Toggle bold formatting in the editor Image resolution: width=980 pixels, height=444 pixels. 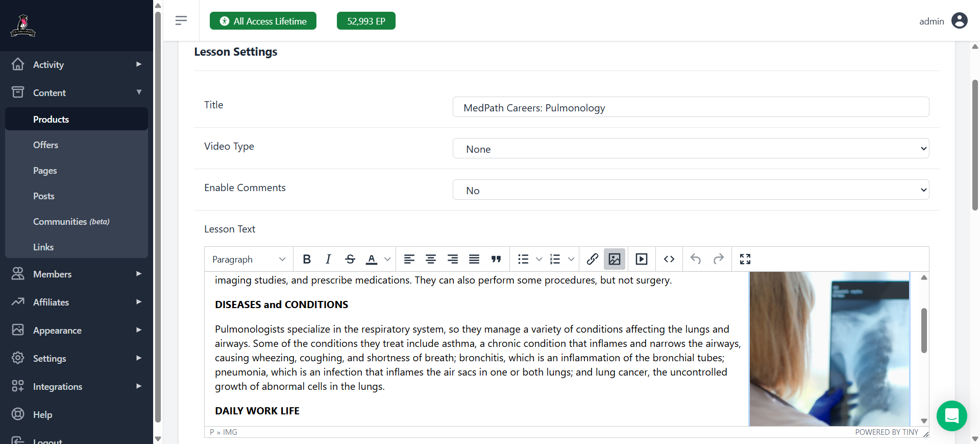pyautogui.click(x=307, y=259)
